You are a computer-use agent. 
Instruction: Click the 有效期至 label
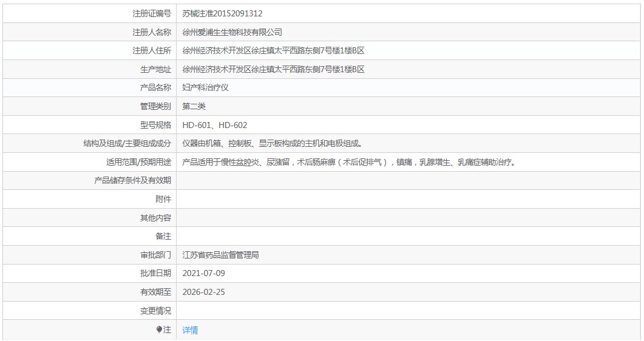pos(155,292)
